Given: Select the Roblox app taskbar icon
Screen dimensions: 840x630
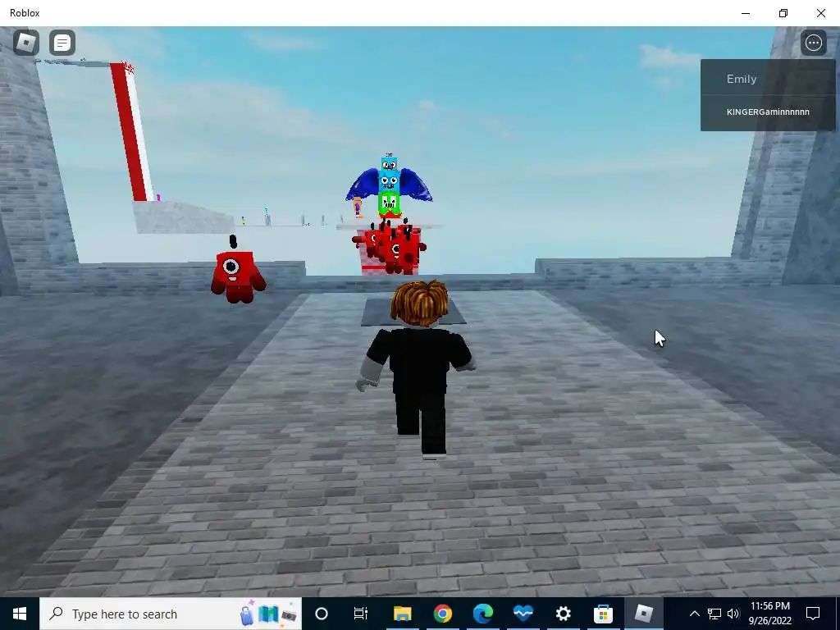Looking at the screenshot, I should (643, 614).
